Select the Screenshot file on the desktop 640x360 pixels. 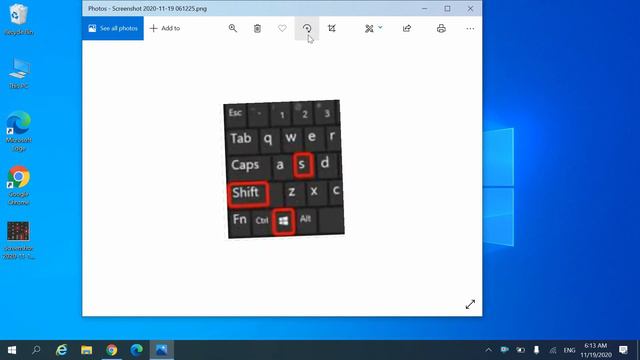pos(19,240)
